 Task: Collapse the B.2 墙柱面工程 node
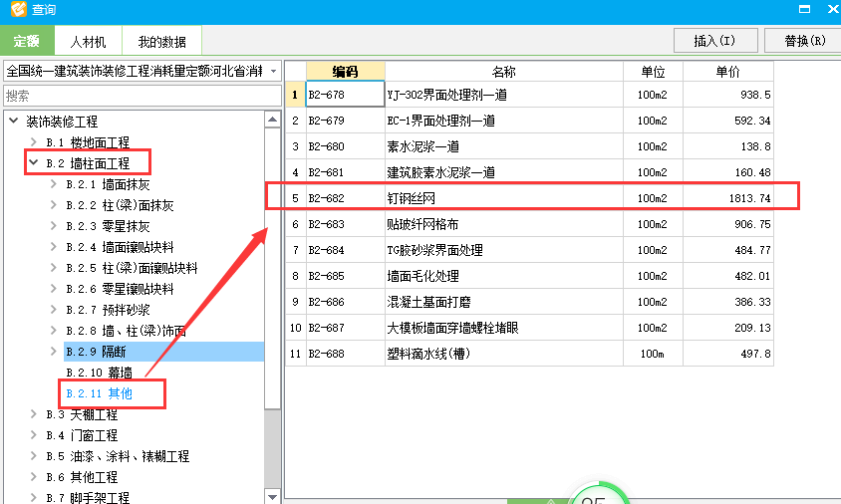34,162
